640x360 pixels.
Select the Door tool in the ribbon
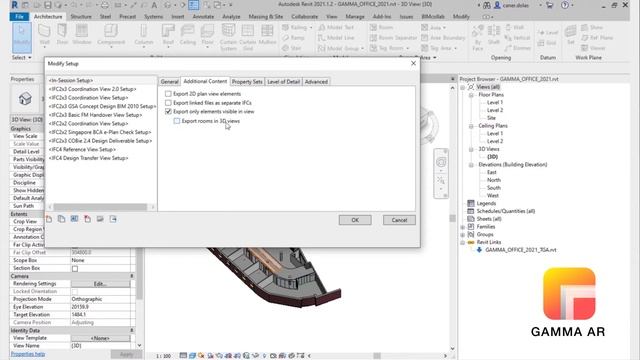[62, 35]
